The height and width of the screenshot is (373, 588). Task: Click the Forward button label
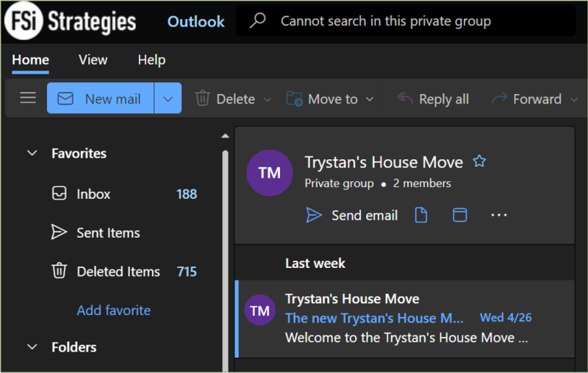537,99
